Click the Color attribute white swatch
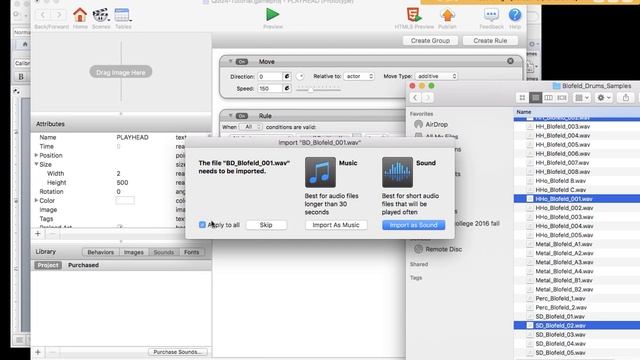This screenshot has width=640, height=360. coord(125,200)
